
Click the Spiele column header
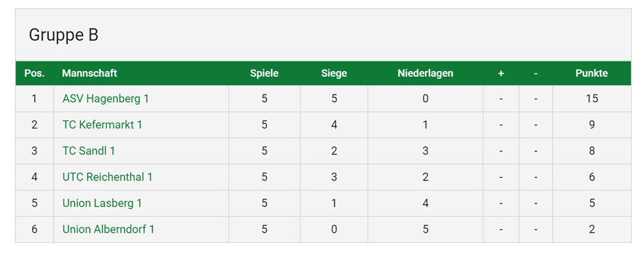click(264, 73)
